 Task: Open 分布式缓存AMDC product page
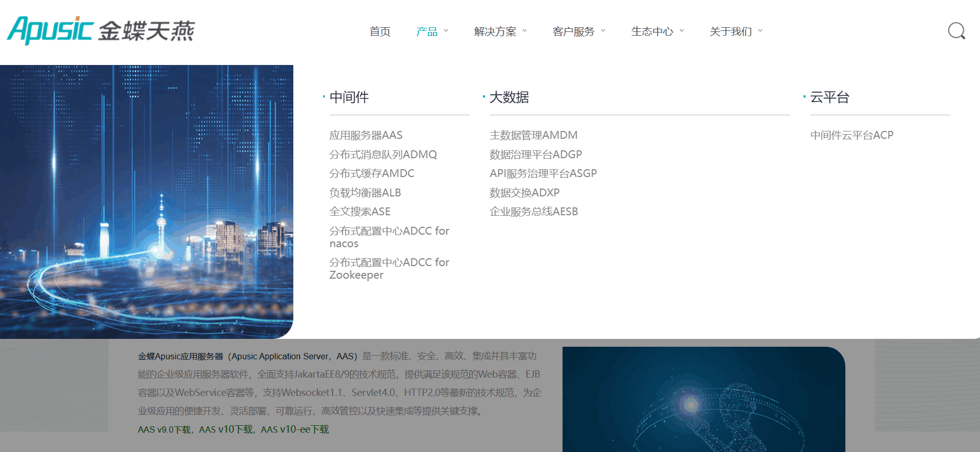pos(371,173)
